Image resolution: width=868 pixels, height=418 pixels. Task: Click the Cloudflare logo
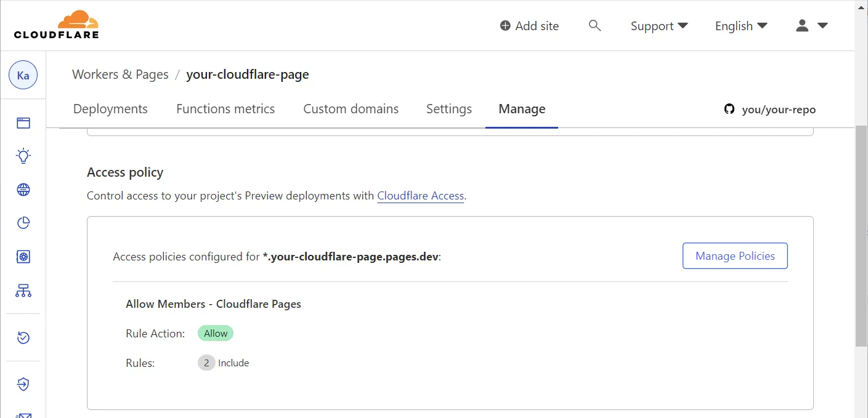tap(56, 25)
